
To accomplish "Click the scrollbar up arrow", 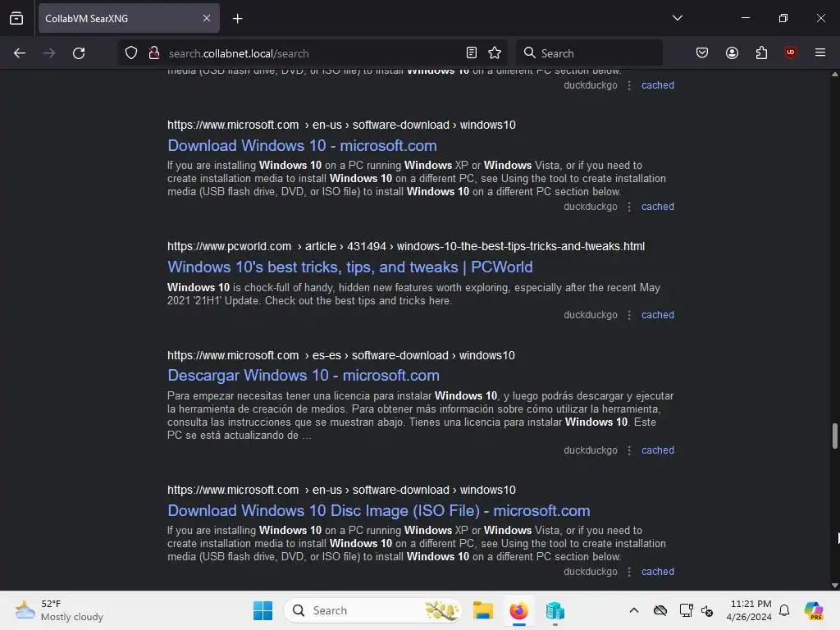I will [834, 75].
